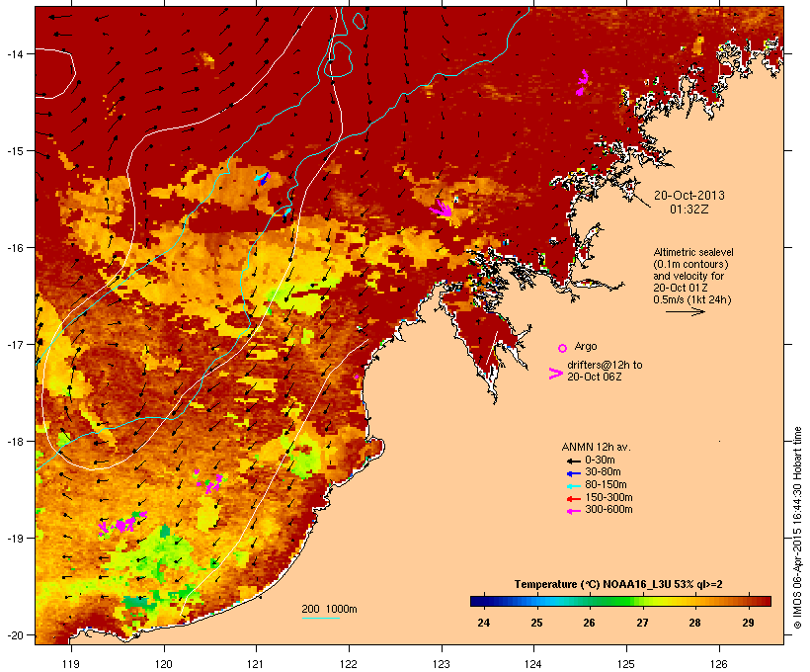Viewport: 810px width, 672px height.
Task: Click the black 0-30m legend arrow
Action: 574,461
